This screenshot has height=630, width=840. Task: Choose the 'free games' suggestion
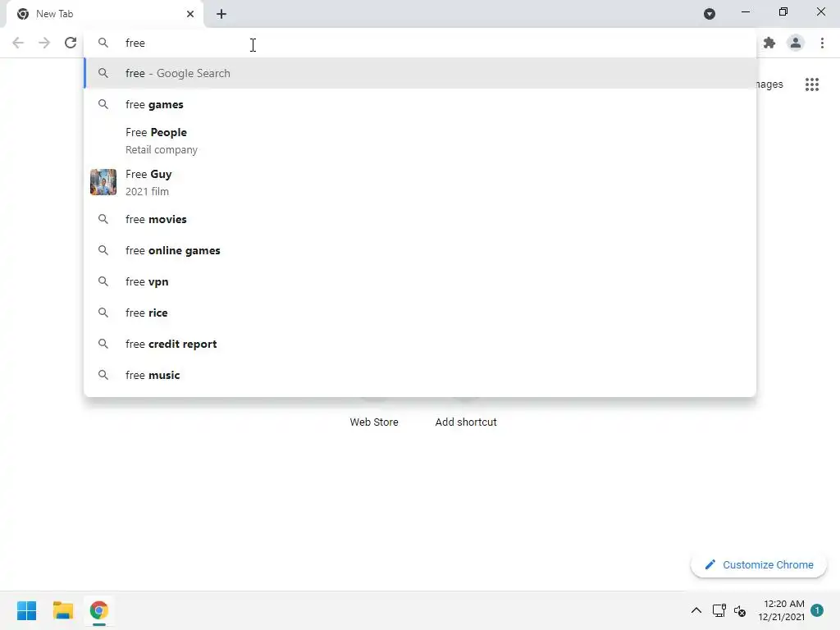[420, 104]
